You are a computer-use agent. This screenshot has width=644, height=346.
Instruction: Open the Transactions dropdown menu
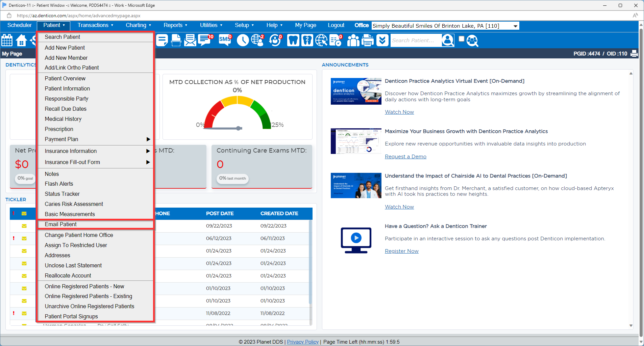pyautogui.click(x=96, y=25)
